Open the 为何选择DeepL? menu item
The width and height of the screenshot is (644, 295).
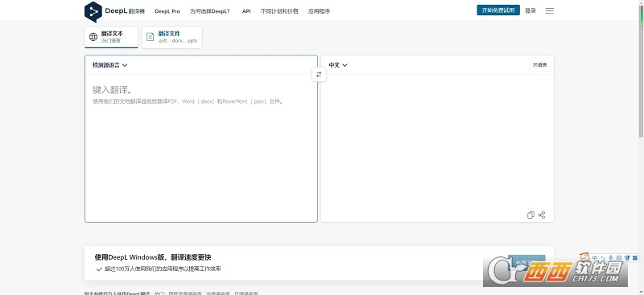point(209,11)
